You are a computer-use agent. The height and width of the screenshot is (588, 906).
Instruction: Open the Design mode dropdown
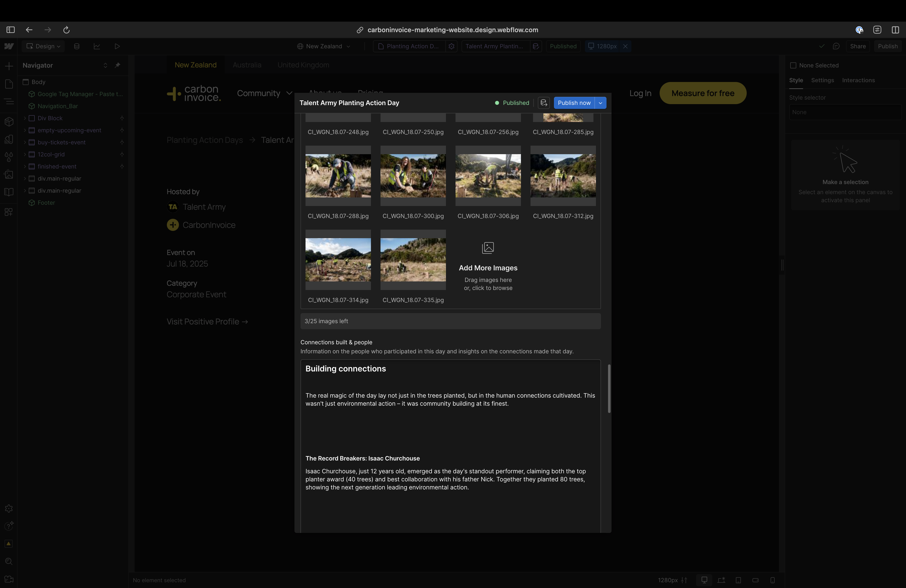coord(43,46)
